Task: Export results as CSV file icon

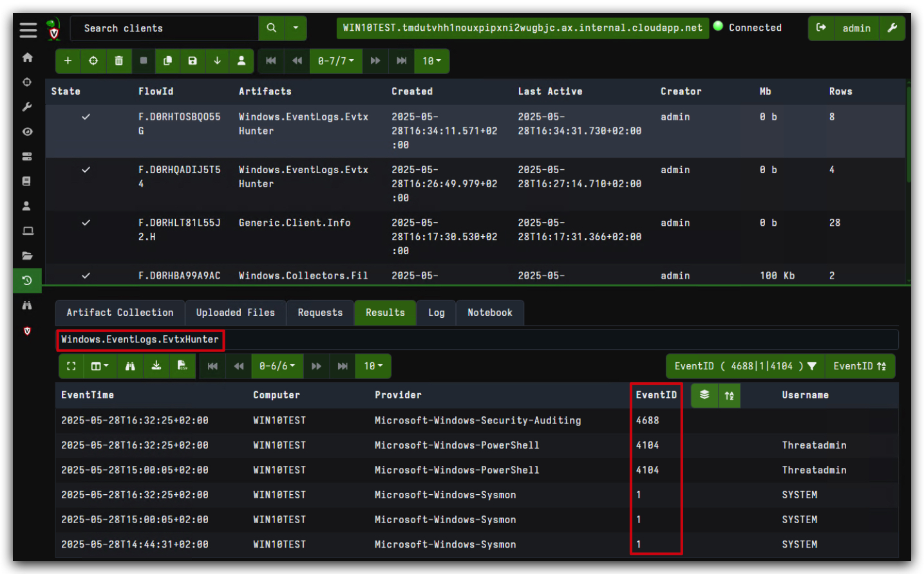Action: tap(182, 366)
